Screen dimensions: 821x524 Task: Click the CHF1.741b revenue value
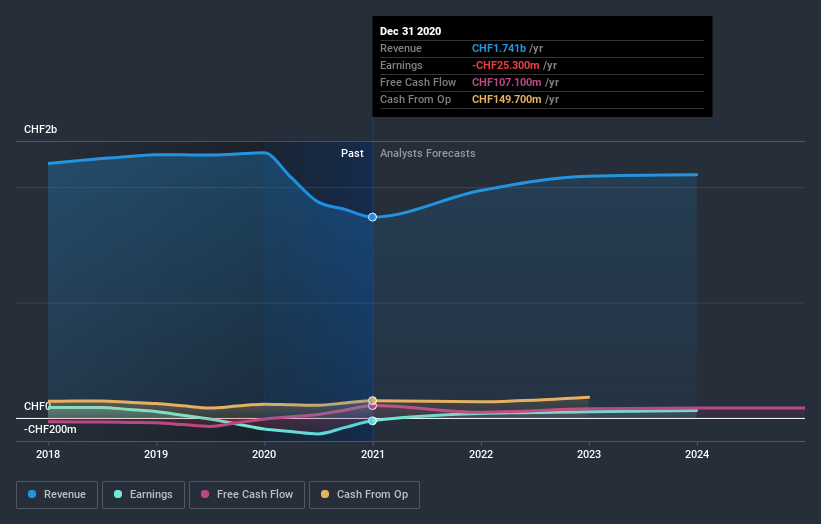499,48
